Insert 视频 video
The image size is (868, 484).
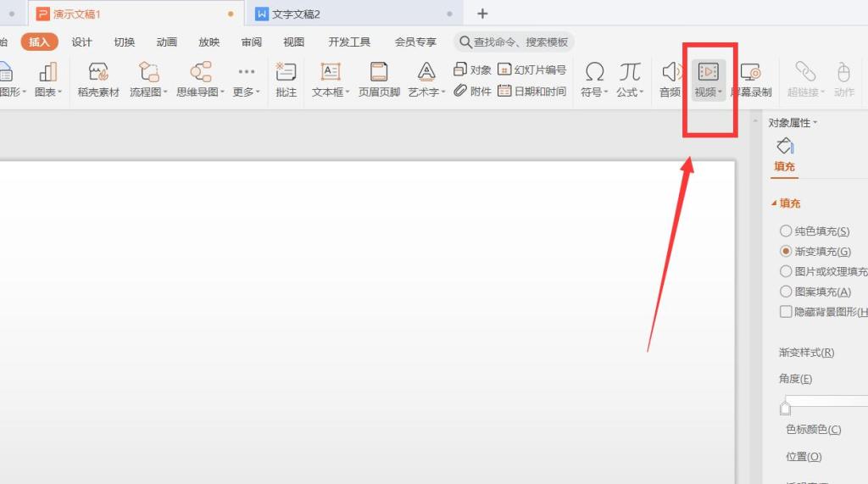coord(708,80)
